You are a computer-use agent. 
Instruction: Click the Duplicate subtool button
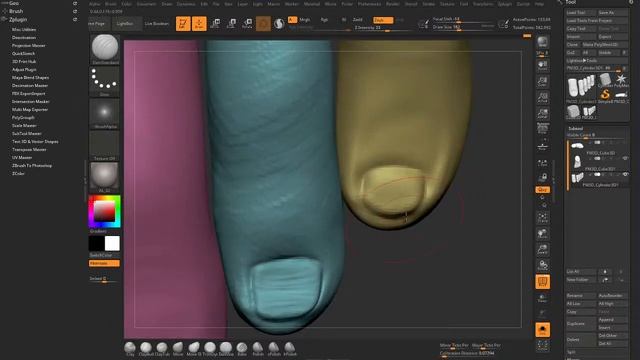tap(581, 324)
